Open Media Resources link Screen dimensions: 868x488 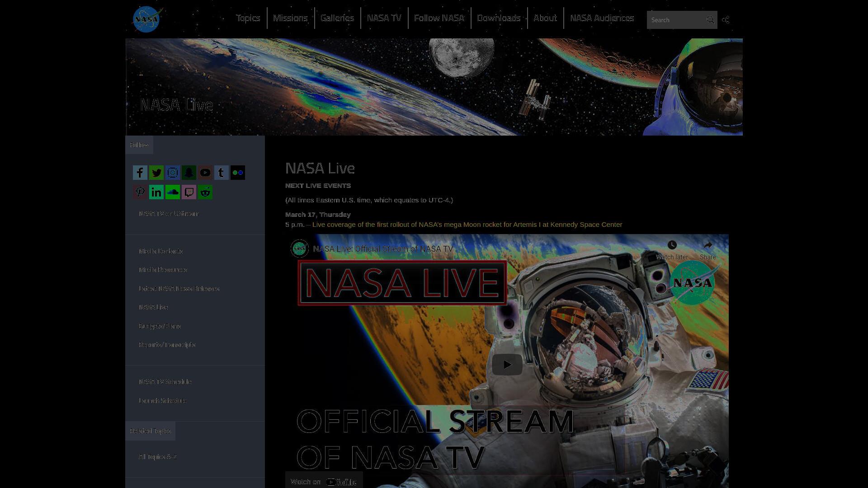[x=163, y=270]
